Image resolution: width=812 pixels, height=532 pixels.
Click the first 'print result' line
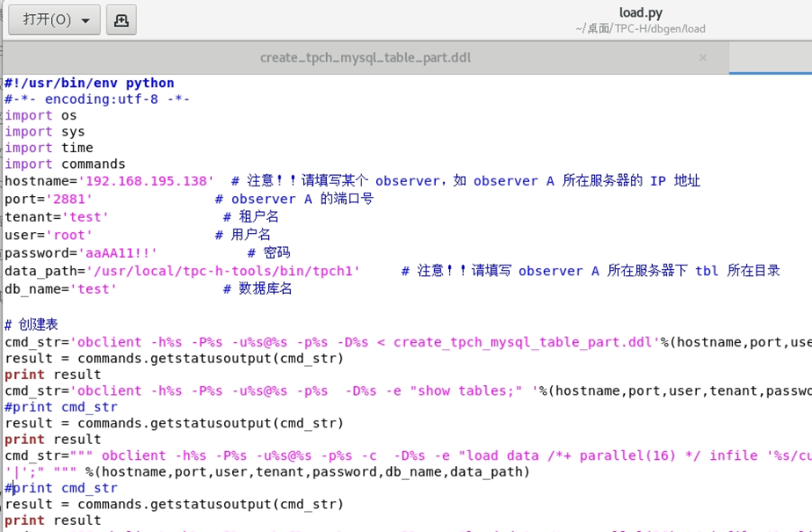pos(53,375)
